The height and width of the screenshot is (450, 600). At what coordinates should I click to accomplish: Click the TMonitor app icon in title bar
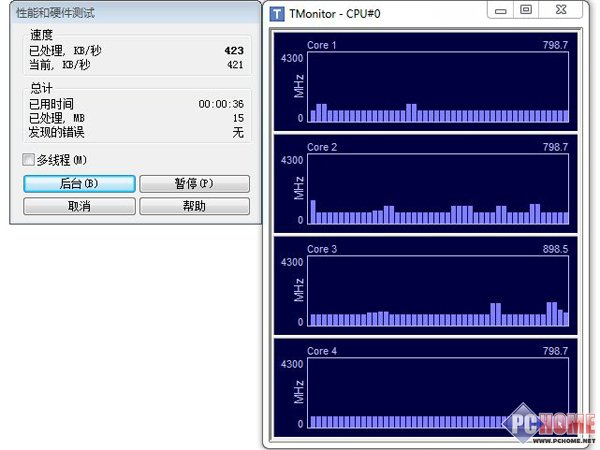coord(277,14)
